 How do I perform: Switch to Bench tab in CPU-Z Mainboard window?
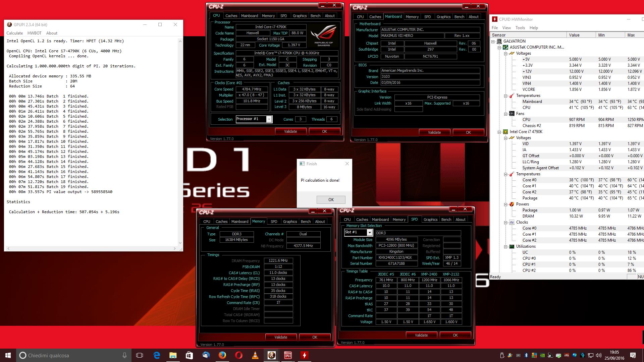tap(459, 17)
